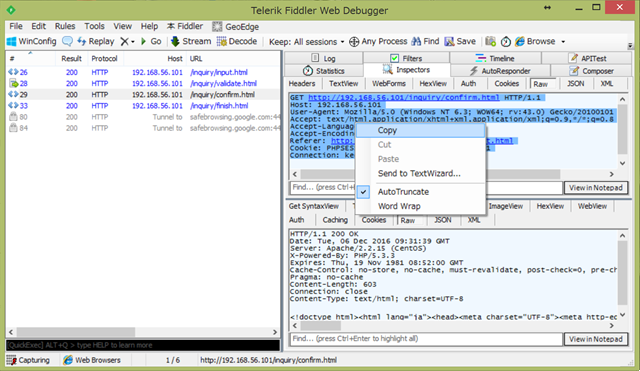Toggle the Decode option
Screen dimensions: 640x371
click(x=237, y=41)
